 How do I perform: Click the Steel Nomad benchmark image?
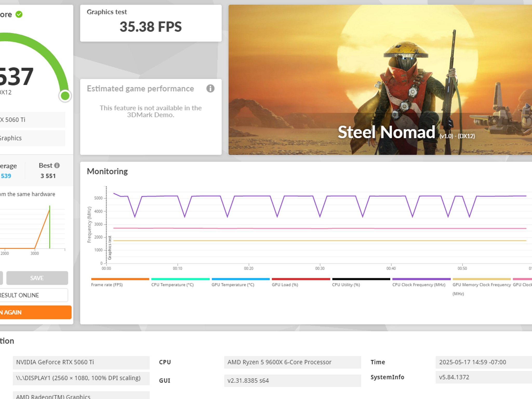(x=380, y=79)
